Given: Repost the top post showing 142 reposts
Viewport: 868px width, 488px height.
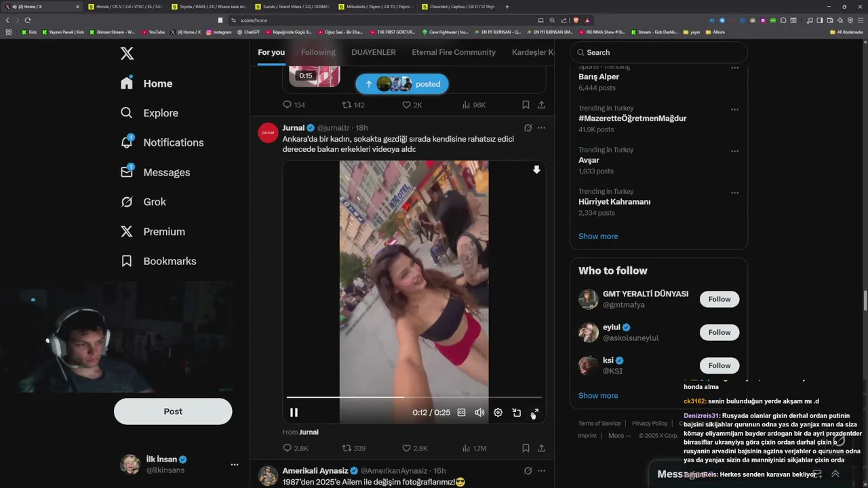Looking at the screenshot, I should [353, 105].
